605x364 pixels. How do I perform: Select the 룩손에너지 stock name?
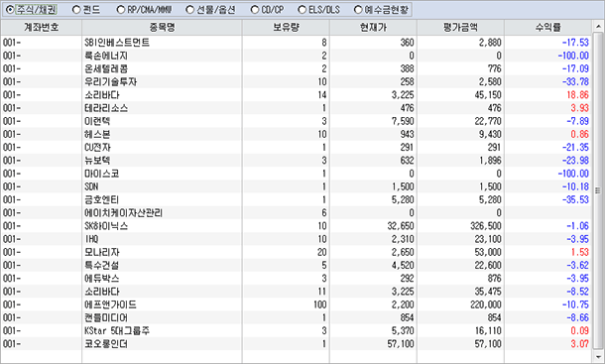click(106, 56)
